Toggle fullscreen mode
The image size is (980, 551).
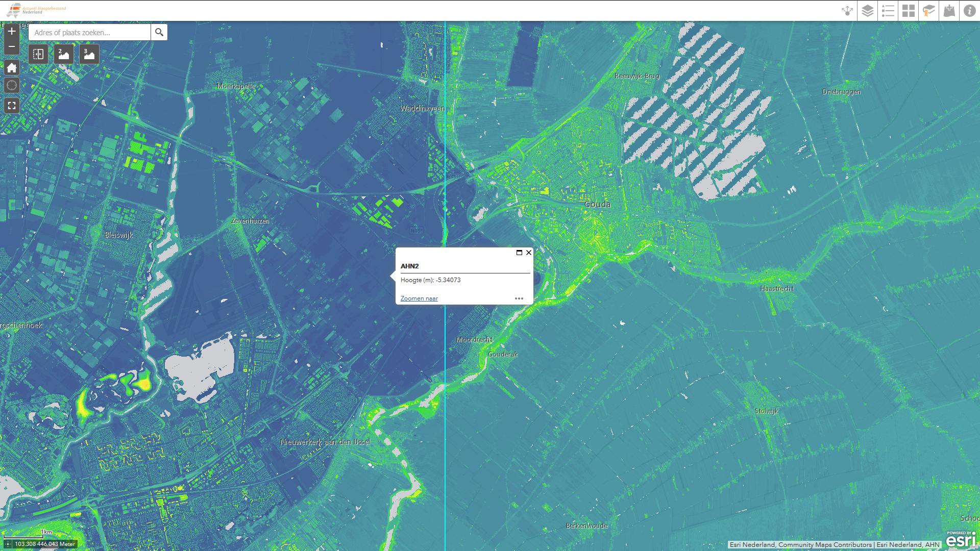coord(11,106)
